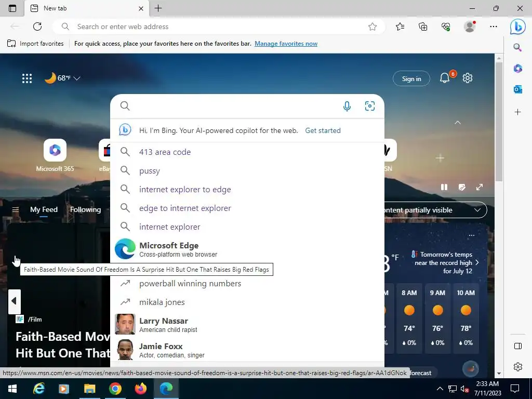Refresh the current page

[37, 26]
